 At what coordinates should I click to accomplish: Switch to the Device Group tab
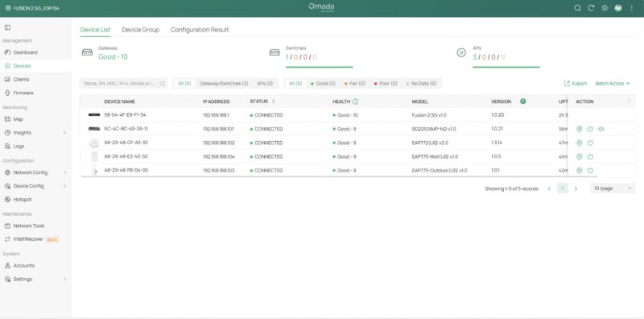[140, 30]
